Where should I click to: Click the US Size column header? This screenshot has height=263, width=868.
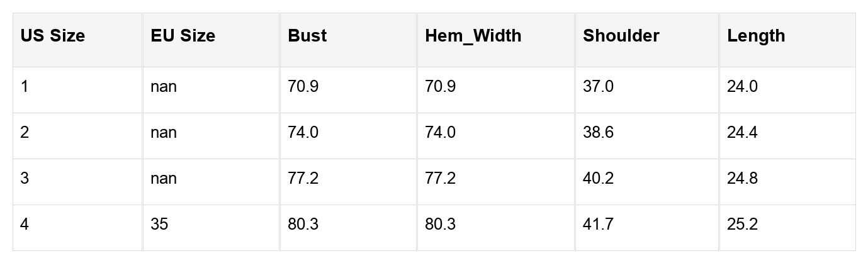[x=52, y=36]
